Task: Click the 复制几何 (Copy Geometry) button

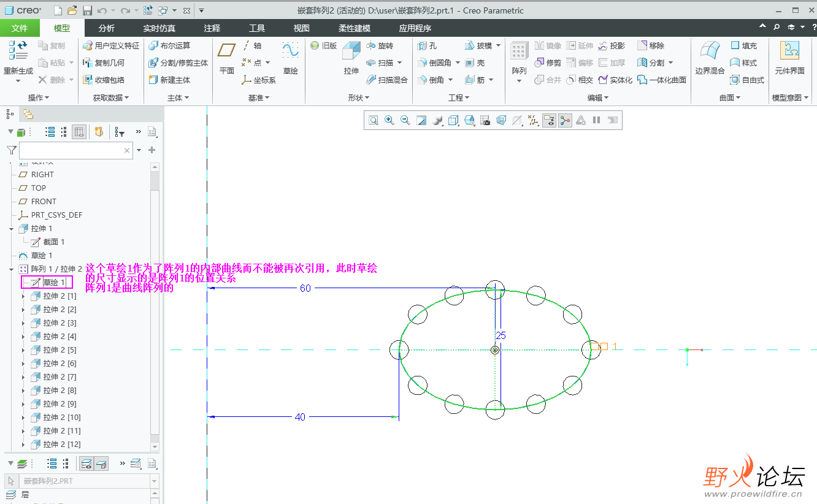Action: click(104, 63)
